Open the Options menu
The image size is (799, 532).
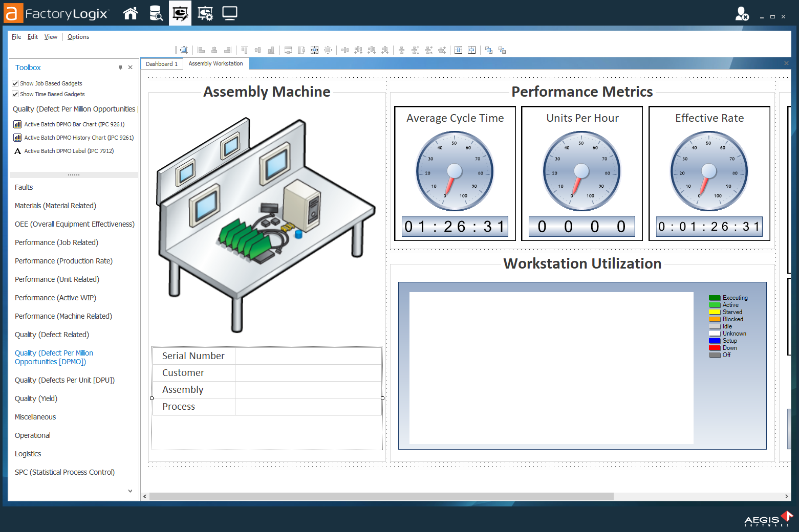point(78,36)
